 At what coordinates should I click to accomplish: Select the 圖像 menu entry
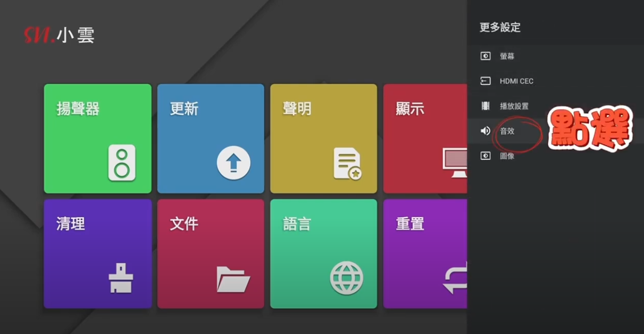(x=507, y=156)
